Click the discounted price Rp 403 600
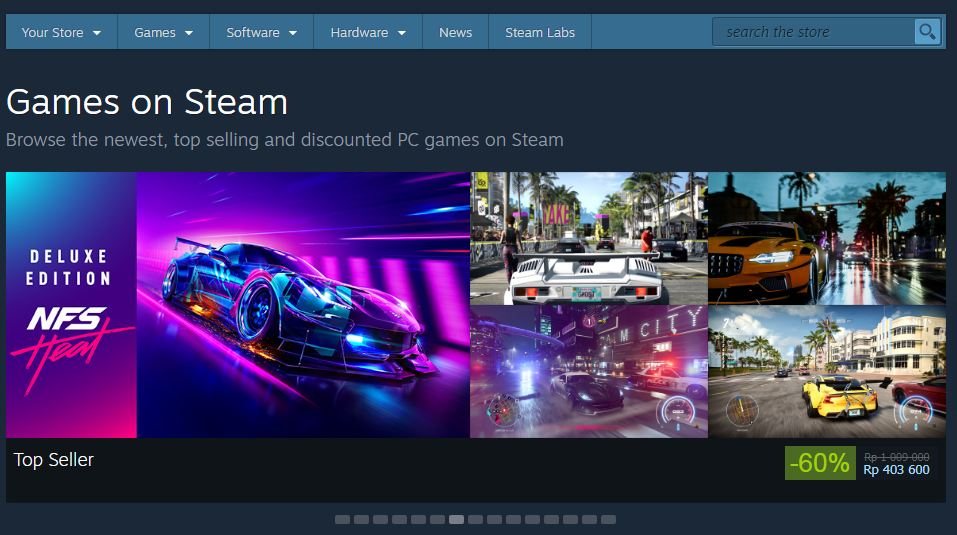957x535 pixels. 896,470
